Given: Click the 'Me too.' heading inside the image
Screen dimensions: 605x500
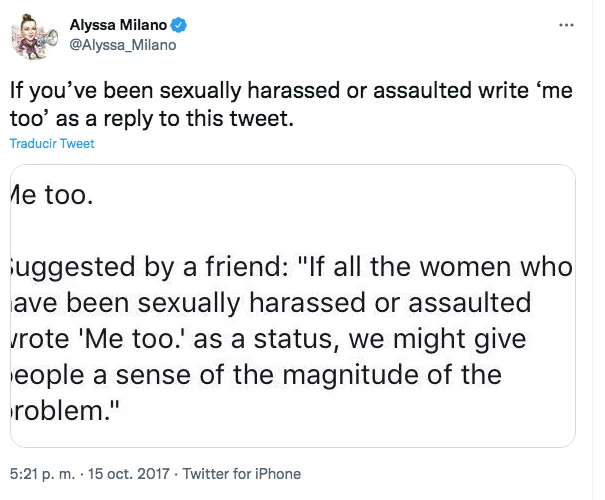Looking at the screenshot, I should click(50, 194).
